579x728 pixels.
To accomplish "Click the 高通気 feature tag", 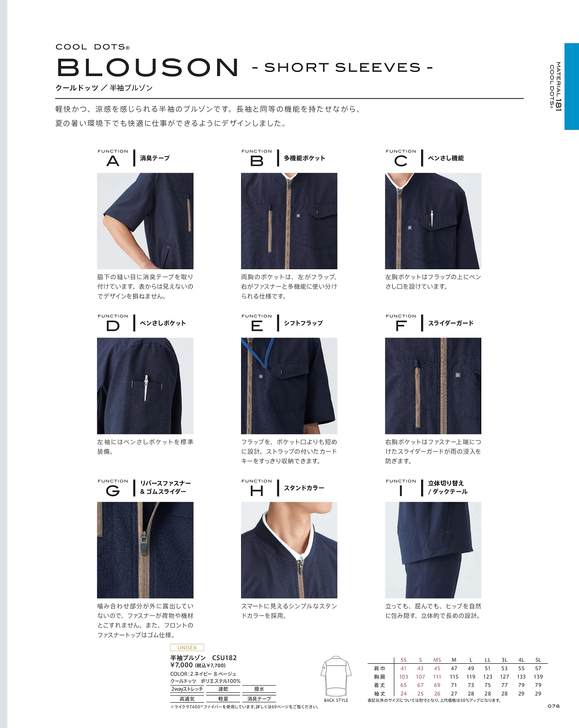I will [x=187, y=699].
